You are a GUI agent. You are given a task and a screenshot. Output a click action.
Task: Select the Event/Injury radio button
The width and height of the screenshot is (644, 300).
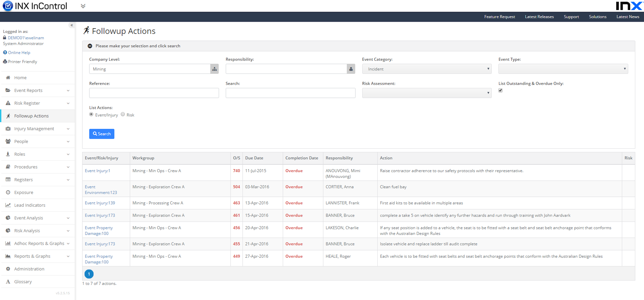(91, 114)
